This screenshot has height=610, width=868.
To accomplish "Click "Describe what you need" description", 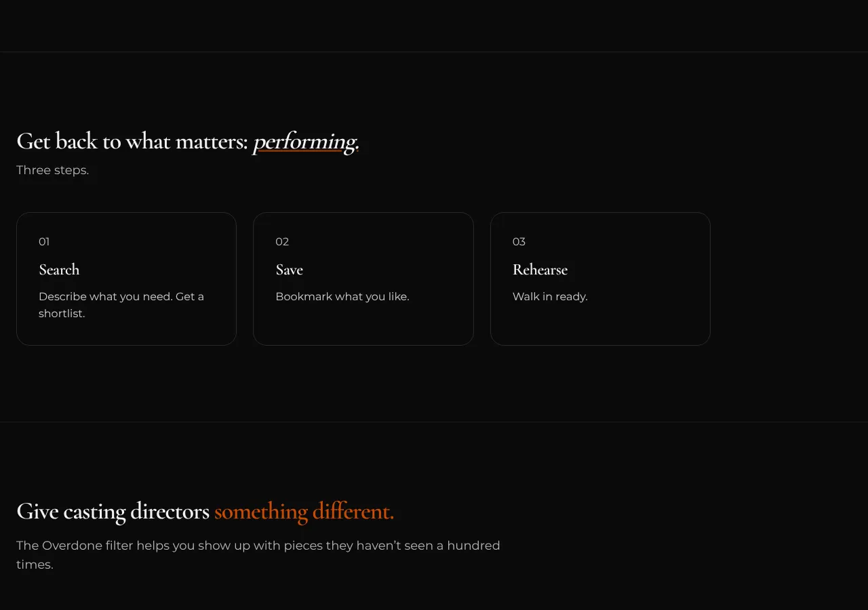I will (x=121, y=305).
